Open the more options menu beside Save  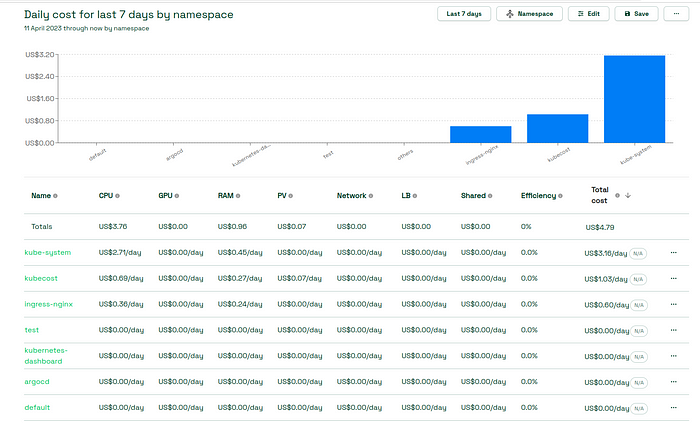(x=676, y=14)
